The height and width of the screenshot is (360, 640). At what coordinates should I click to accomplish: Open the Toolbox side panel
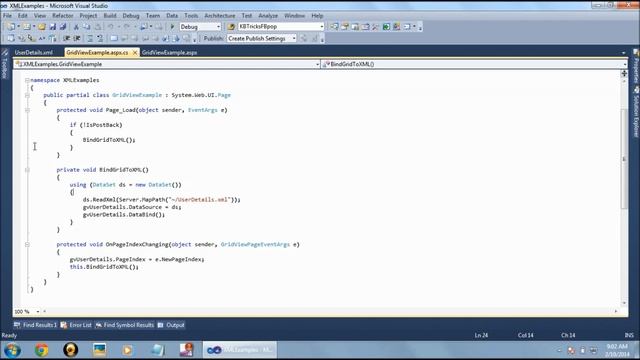(x=4, y=64)
